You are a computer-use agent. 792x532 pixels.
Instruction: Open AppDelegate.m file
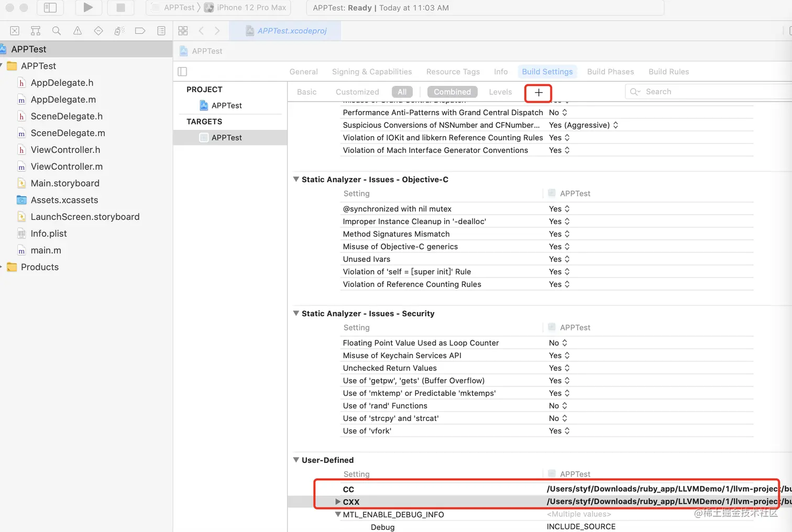click(x=63, y=99)
